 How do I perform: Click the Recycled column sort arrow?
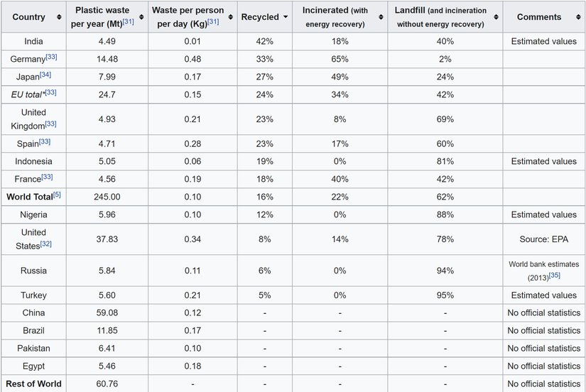point(286,17)
